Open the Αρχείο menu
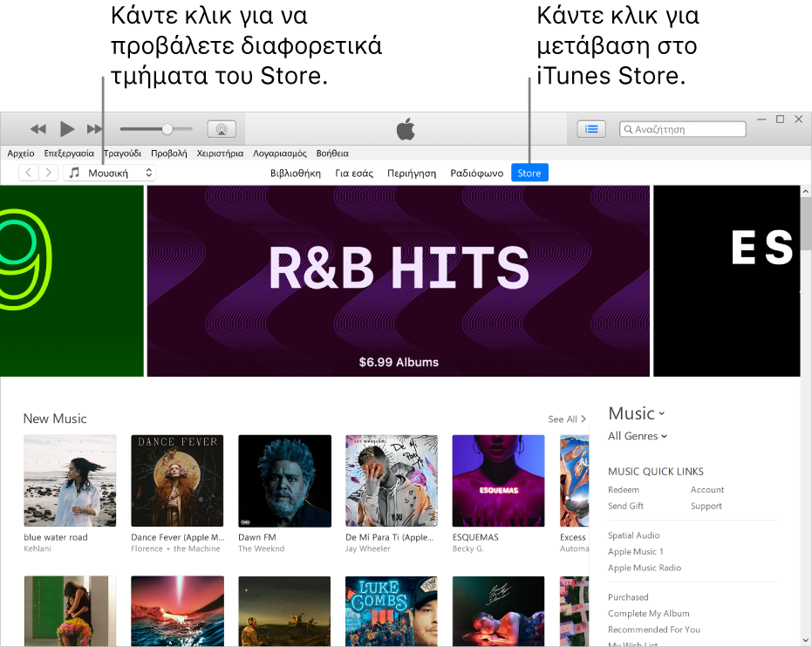This screenshot has height=647, width=812. click(19, 153)
